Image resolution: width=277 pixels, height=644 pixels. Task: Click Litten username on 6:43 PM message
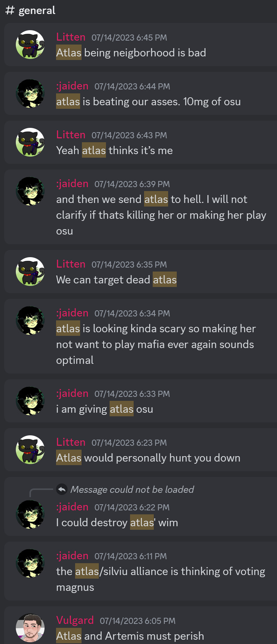click(x=71, y=135)
